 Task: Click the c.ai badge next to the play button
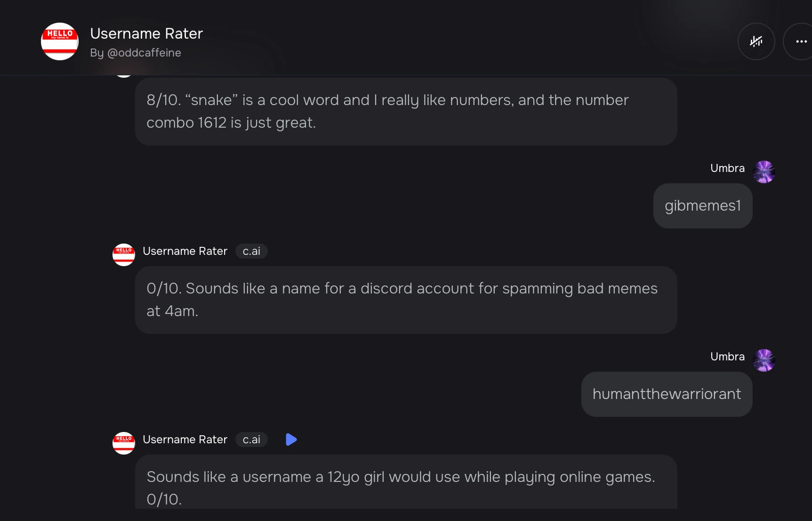(251, 440)
